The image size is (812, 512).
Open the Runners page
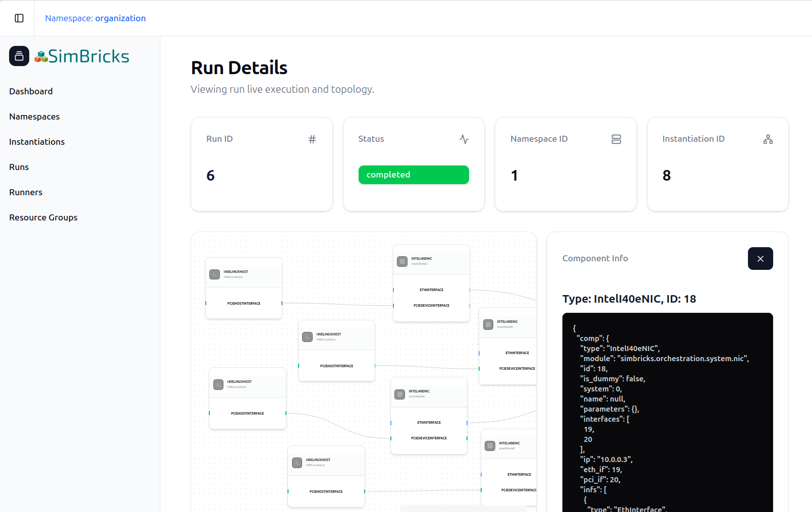click(26, 192)
